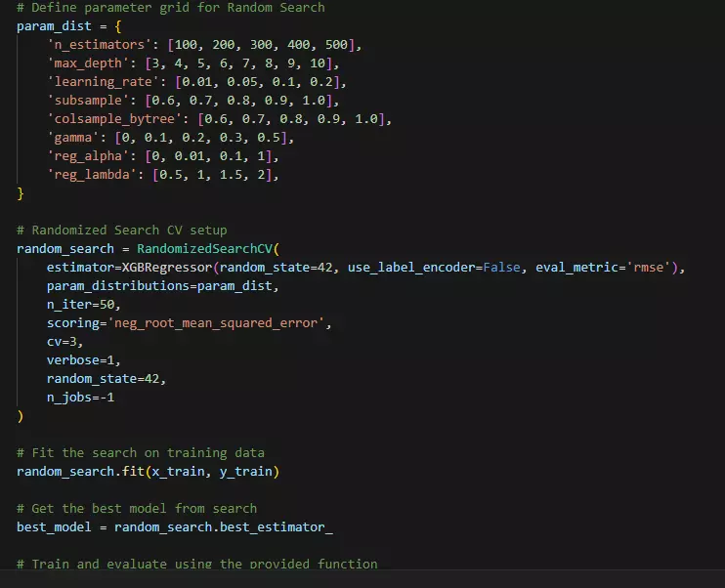725x588 pixels.
Task: Click the 'reg_alpha' key string
Action: click(x=88, y=156)
